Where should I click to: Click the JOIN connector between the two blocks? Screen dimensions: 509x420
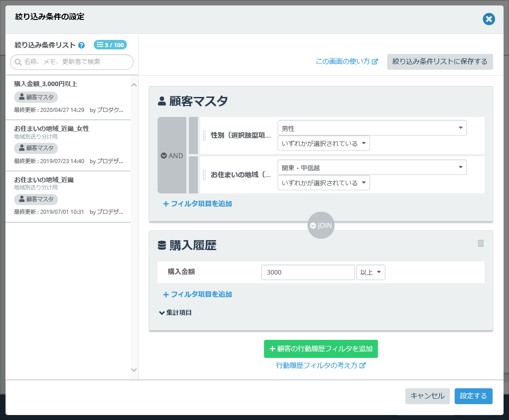click(x=321, y=225)
